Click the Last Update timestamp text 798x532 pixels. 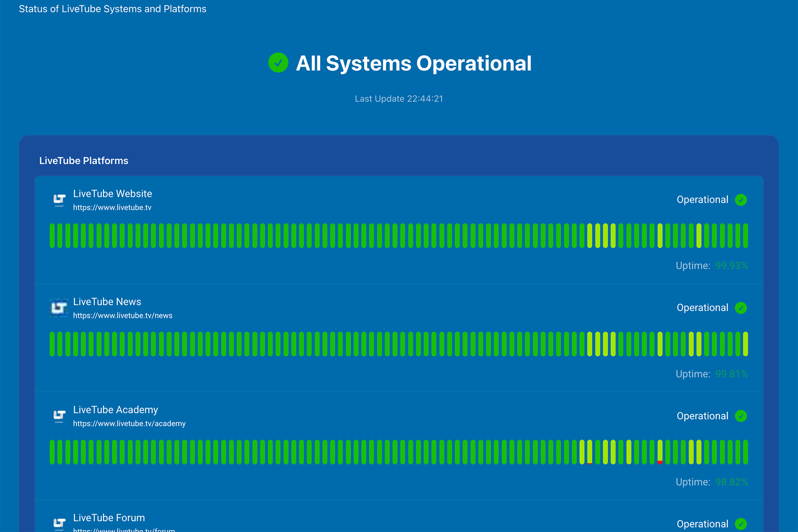click(399, 99)
